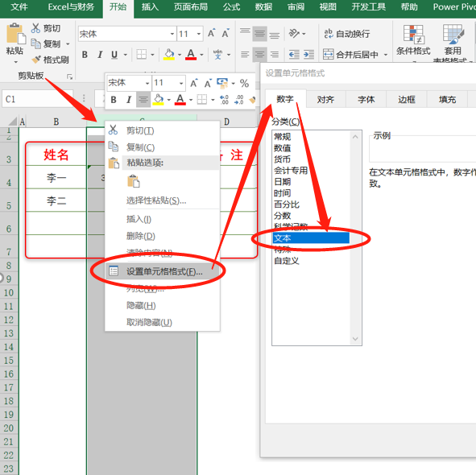This screenshot has width=476, height=475.
Task: Choose Copy (复制) in context menu
Action: pos(162,147)
